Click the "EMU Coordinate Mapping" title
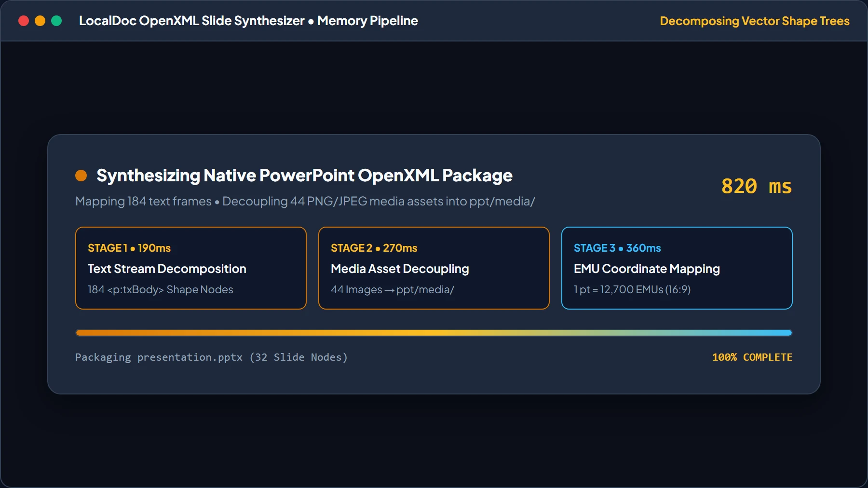This screenshot has width=868, height=488. pyautogui.click(x=647, y=269)
